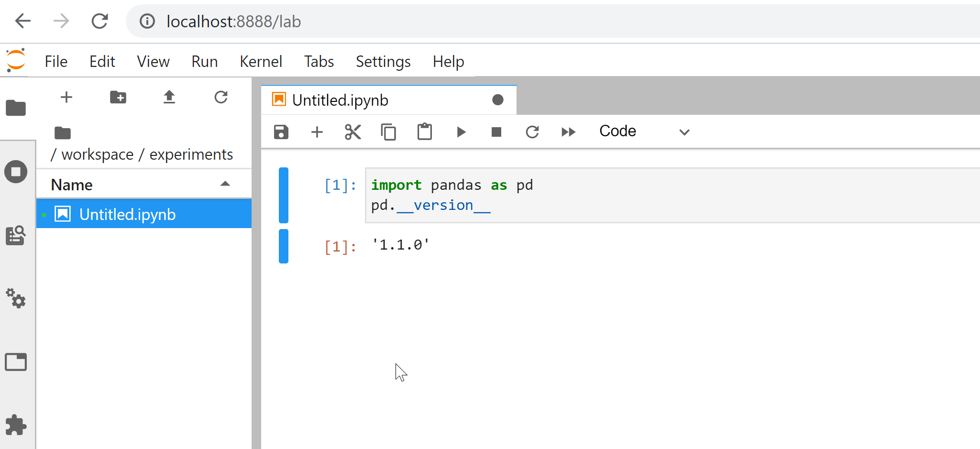Open the Kernel menu
The image size is (980, 449).
click(261, 62)
